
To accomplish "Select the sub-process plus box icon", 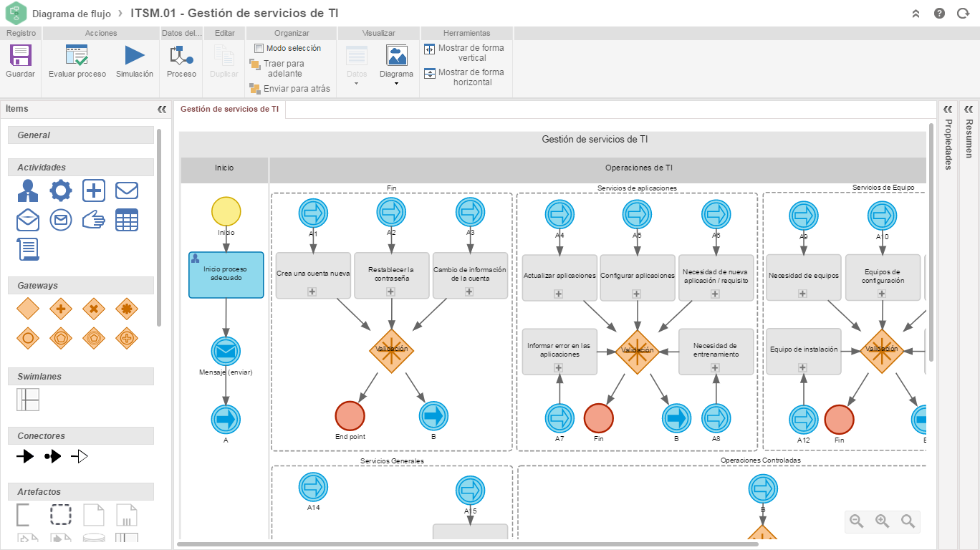I will (94, 190).
